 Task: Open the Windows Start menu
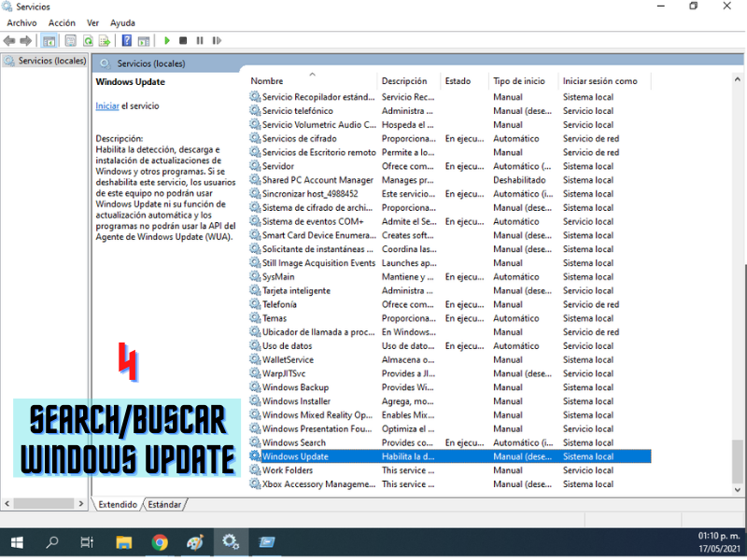17,542
